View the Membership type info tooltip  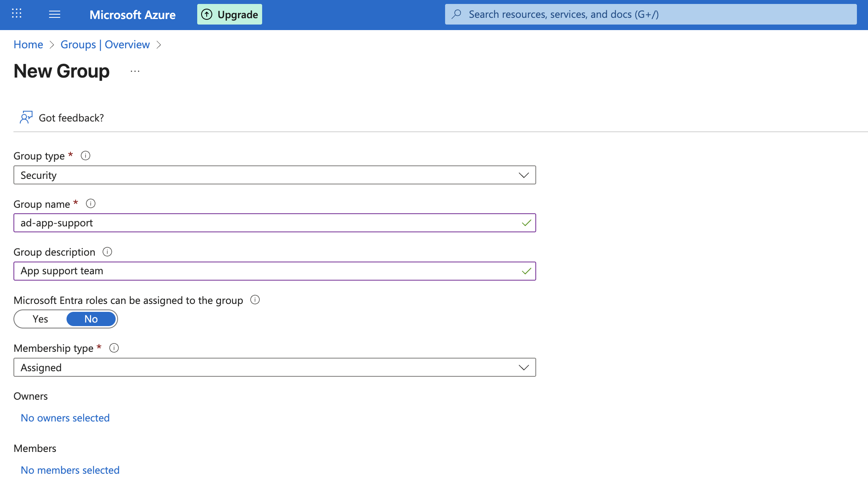pyautogui.click(x=114, y=348)
